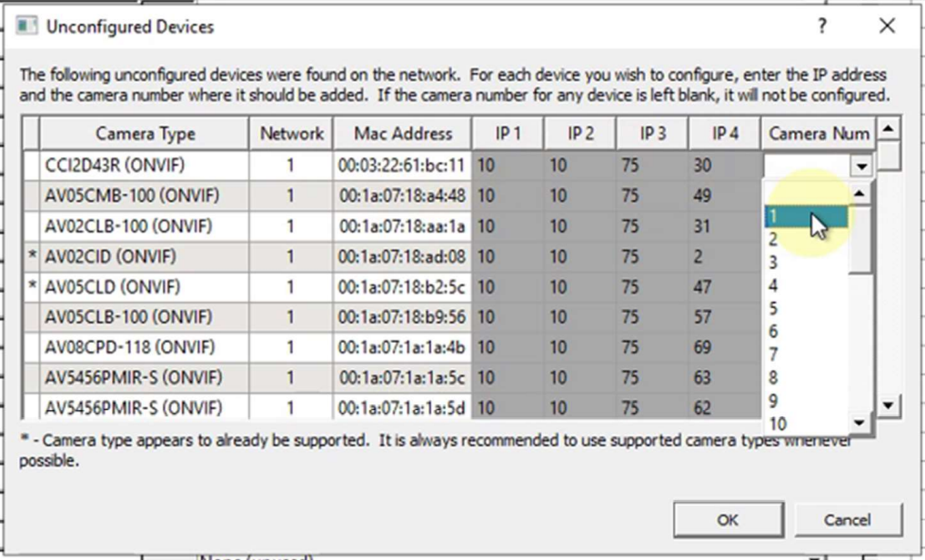Viewport: 925px width, 560px height.
Task: Select camera number 1 in list
Action: pyautogui.click(x=806, y=216)
